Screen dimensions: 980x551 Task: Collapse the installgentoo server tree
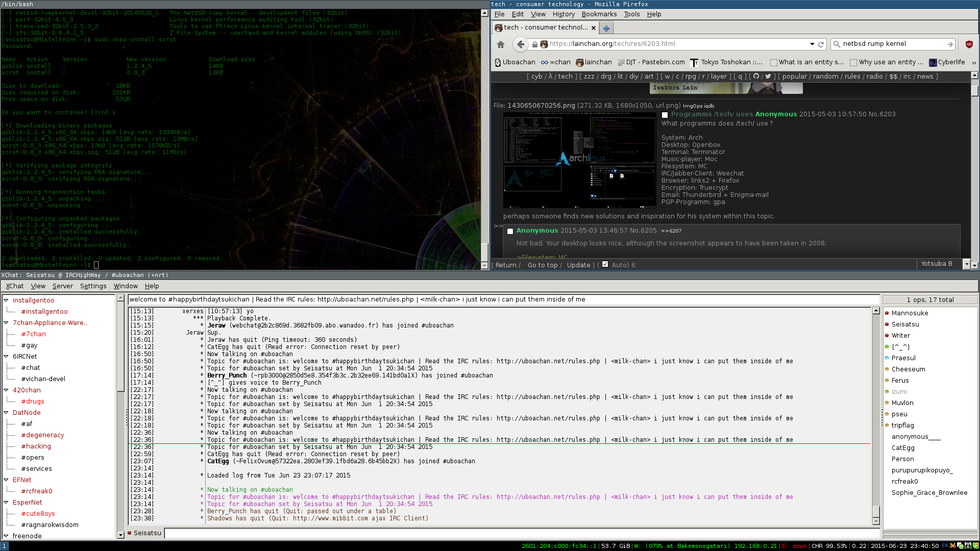pyautogui.click(x=6, y=300)
